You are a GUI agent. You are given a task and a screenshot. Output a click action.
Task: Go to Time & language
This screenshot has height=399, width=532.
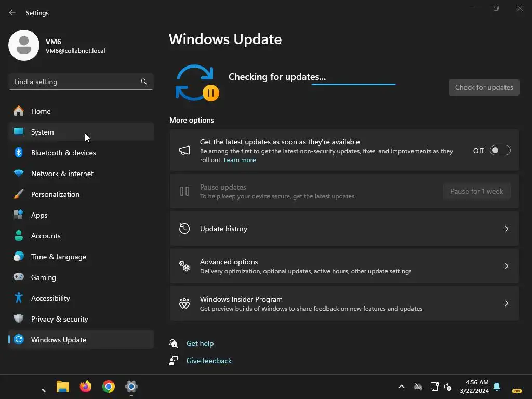pos(81,257)
